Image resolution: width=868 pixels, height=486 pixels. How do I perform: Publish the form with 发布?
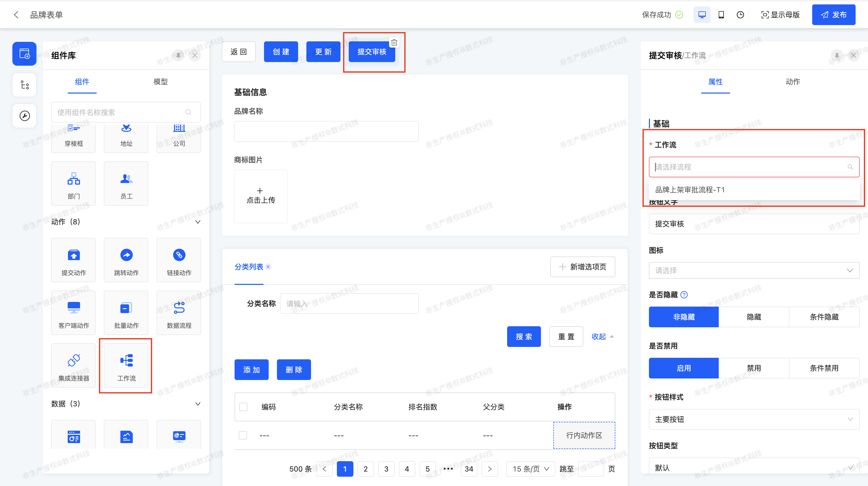[834, 15]
